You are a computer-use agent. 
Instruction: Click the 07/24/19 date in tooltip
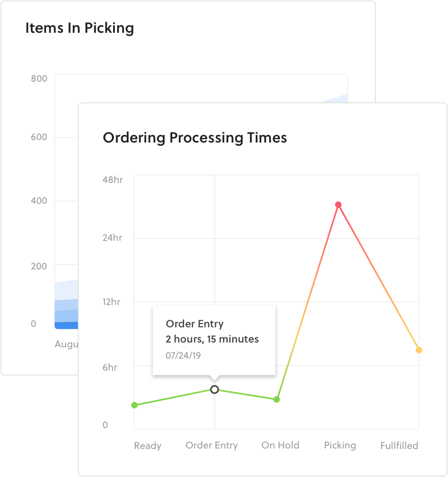183,356
